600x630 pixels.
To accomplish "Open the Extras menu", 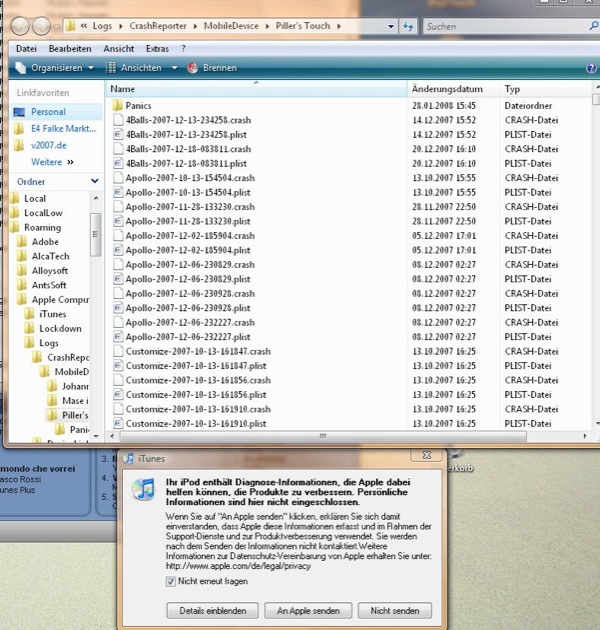I will point(157,49).
